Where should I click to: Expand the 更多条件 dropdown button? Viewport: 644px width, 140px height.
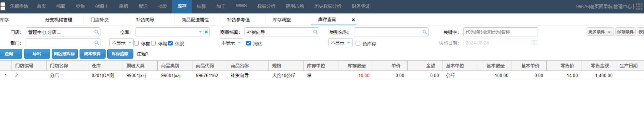click(600, 32)
